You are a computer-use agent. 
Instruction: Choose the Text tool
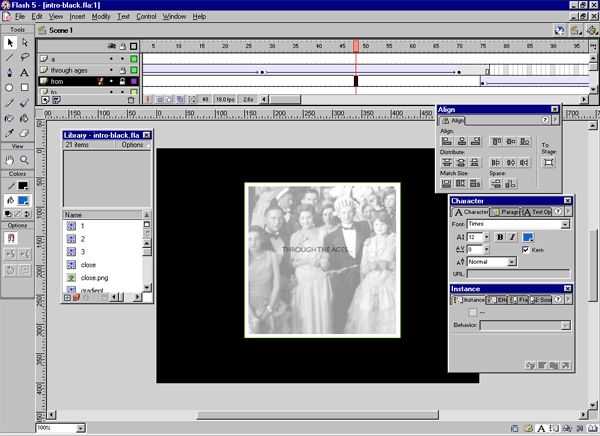pyautogui.click(x=25, y=72)
